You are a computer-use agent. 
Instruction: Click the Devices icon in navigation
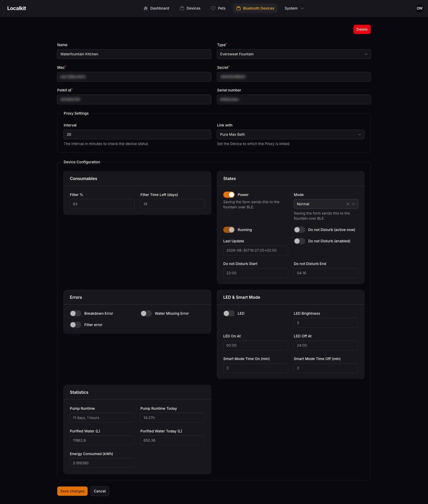pyautogui.click(x=182, y=8)
